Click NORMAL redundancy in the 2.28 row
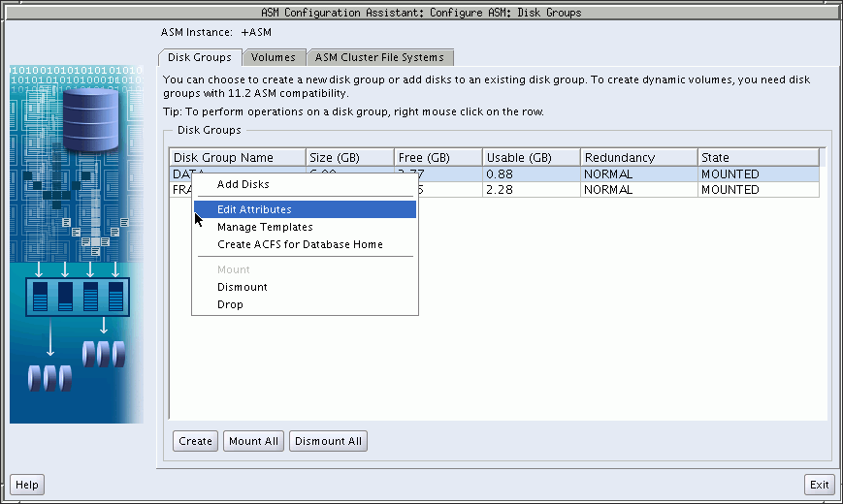 click(x=639, y=190)
